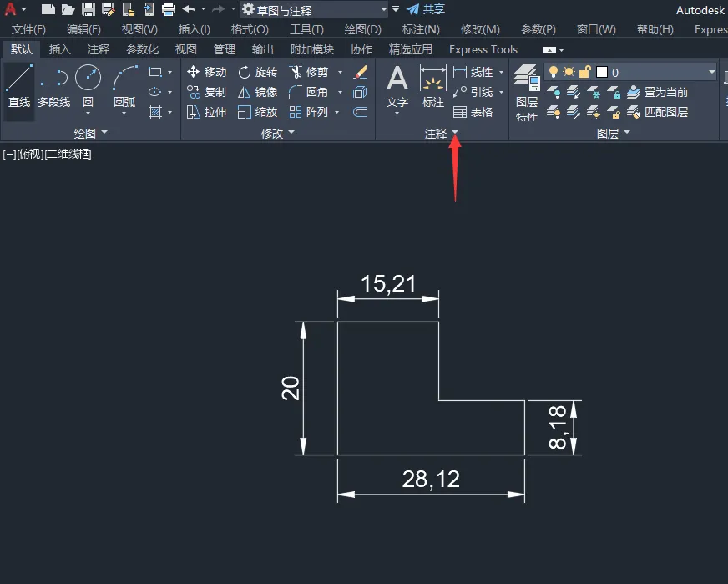Click the layer off tool icon
The image size is (728, 584).
pos(553,92)
